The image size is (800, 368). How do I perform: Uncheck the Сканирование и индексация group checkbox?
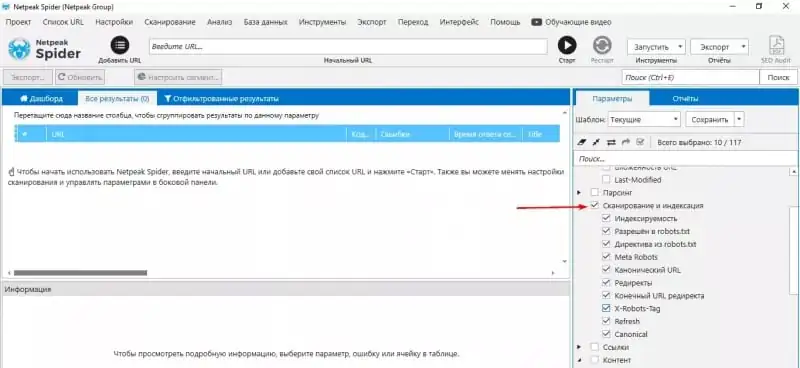click(x=594, y=205)
